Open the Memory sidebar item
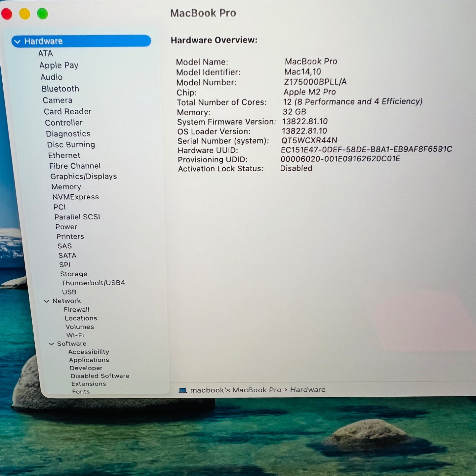 pos(66,187)
